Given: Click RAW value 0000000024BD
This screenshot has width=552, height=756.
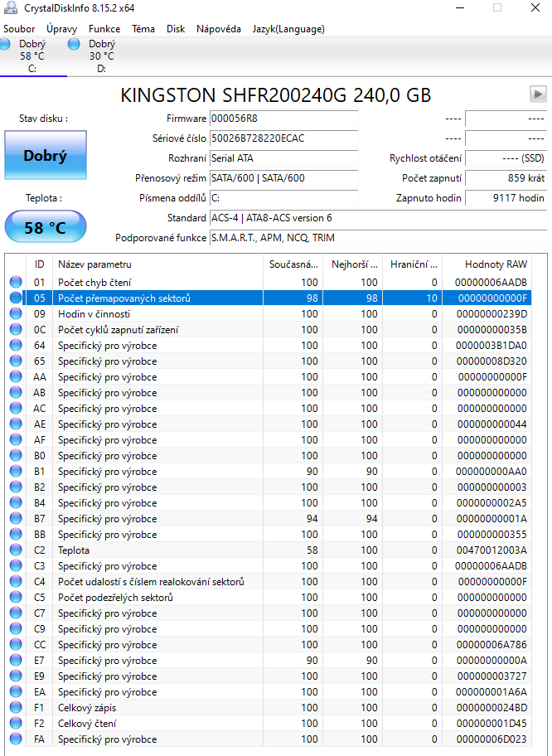Looking at the screenshot, I should (491, 707).
